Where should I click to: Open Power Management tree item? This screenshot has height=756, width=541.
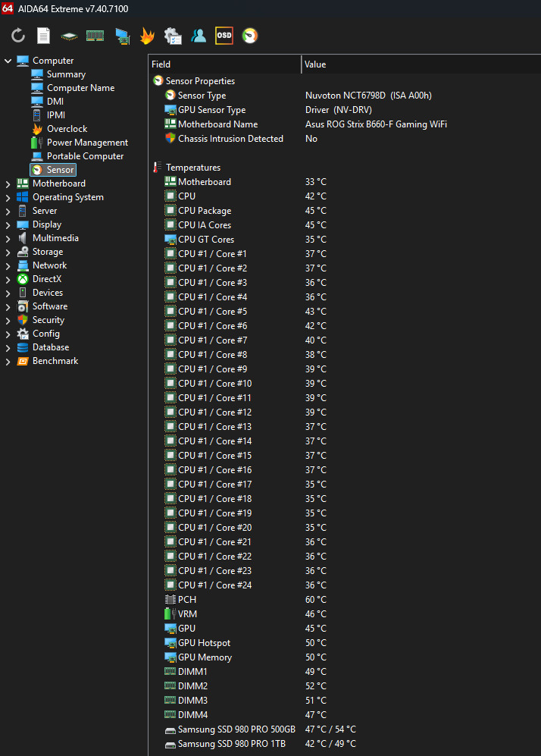point(87,143)
